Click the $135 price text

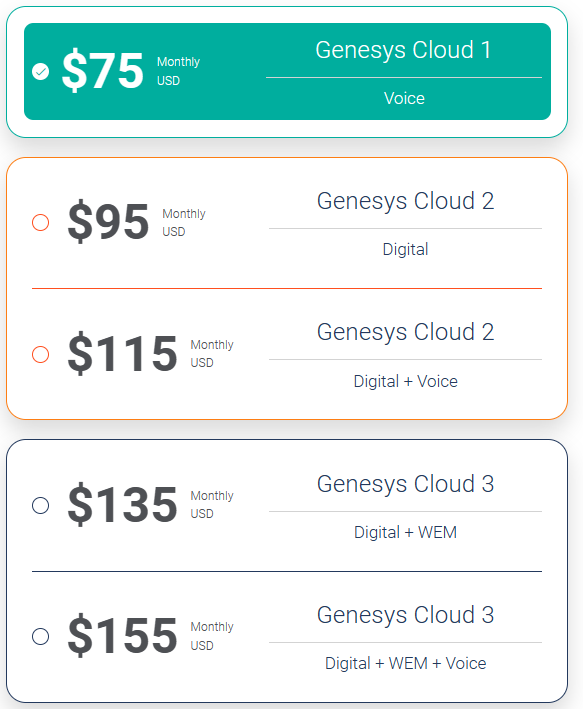coord(122,505)
